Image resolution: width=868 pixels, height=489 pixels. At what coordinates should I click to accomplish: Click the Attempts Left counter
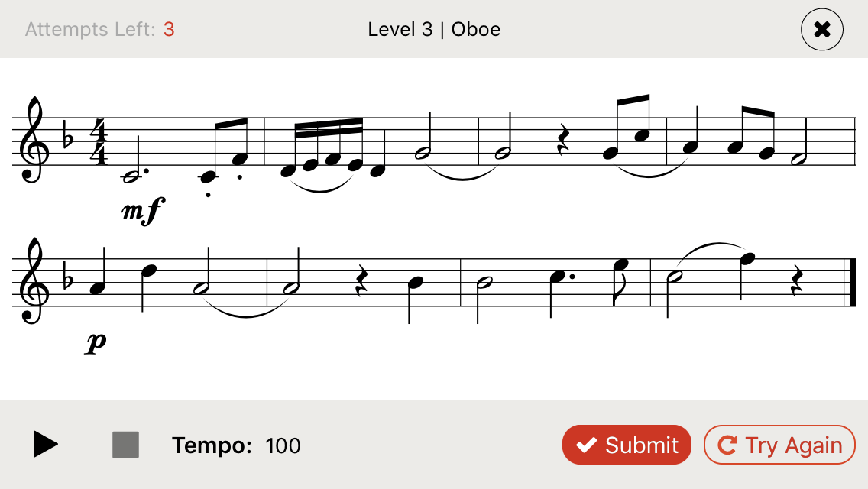click(x=99, y=30)
